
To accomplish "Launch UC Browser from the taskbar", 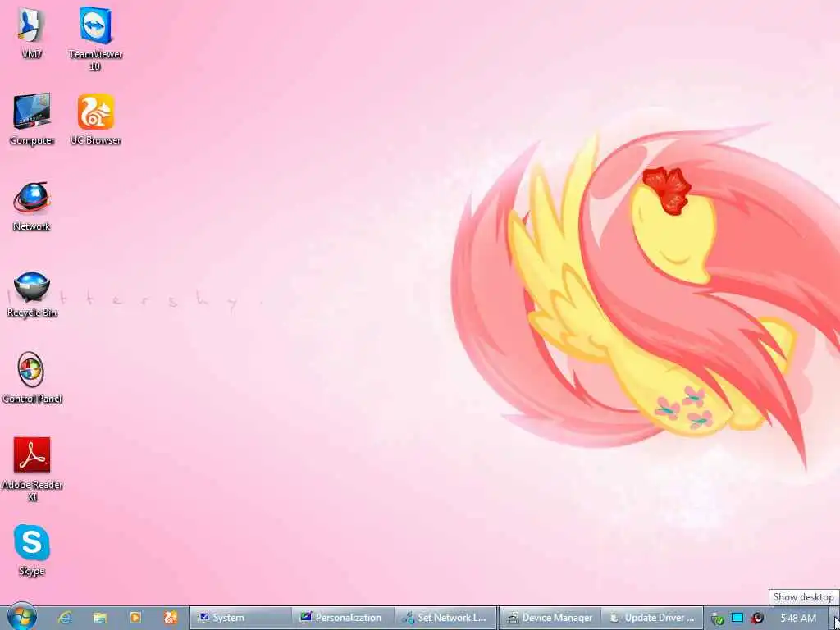I will coord(171,618).
